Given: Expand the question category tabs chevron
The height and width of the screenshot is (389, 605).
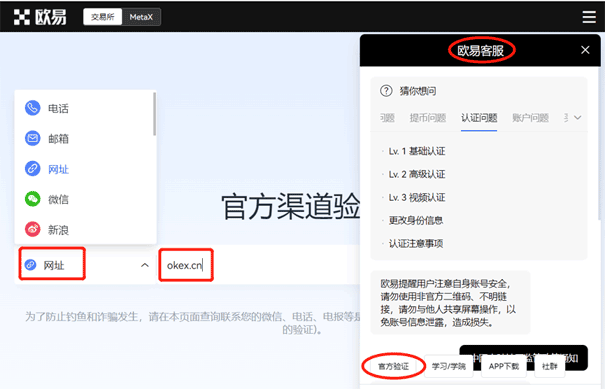Looking at the screenshot, I should coord(577,118).
